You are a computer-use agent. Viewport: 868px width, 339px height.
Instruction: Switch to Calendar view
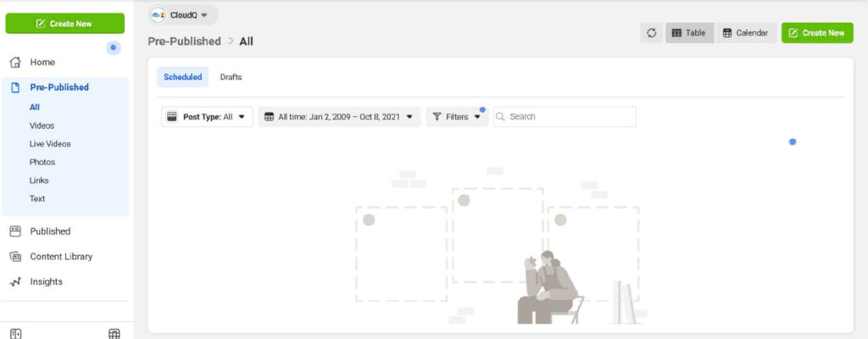[745, 33]
